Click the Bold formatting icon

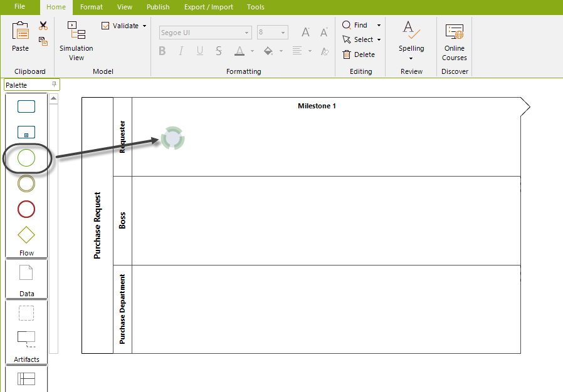(162, 51)
